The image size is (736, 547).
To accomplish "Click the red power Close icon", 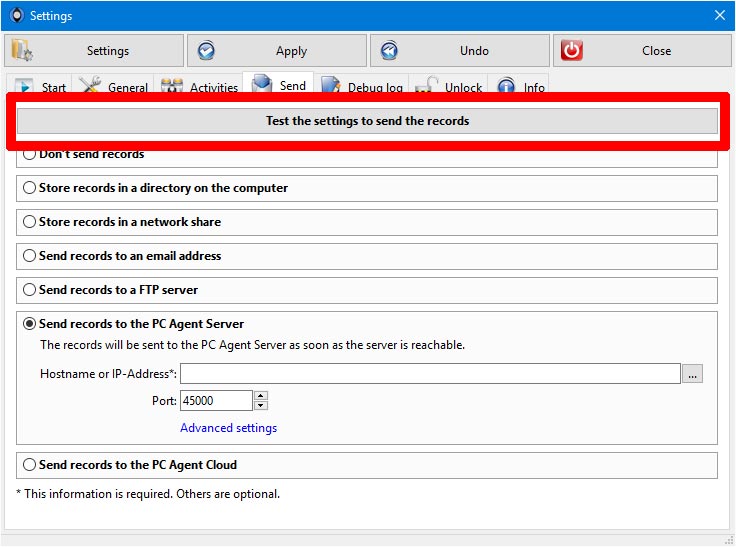I will click(572, 51).
